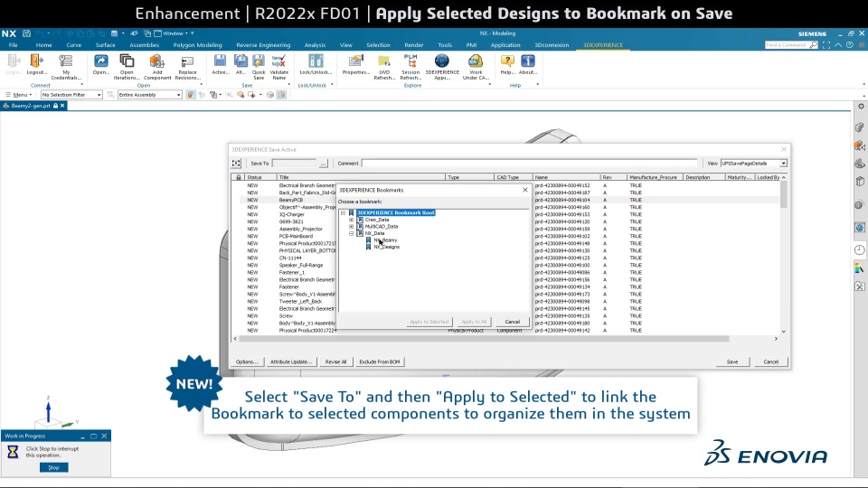Image resolution: width=868 pixels, height=488 pixels.
Task: Click the first selection toolbar icon after Entire Assembly
Action: (191, 95)
